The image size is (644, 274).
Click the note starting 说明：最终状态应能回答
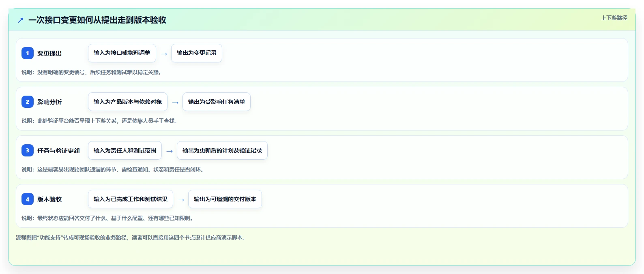108,218
